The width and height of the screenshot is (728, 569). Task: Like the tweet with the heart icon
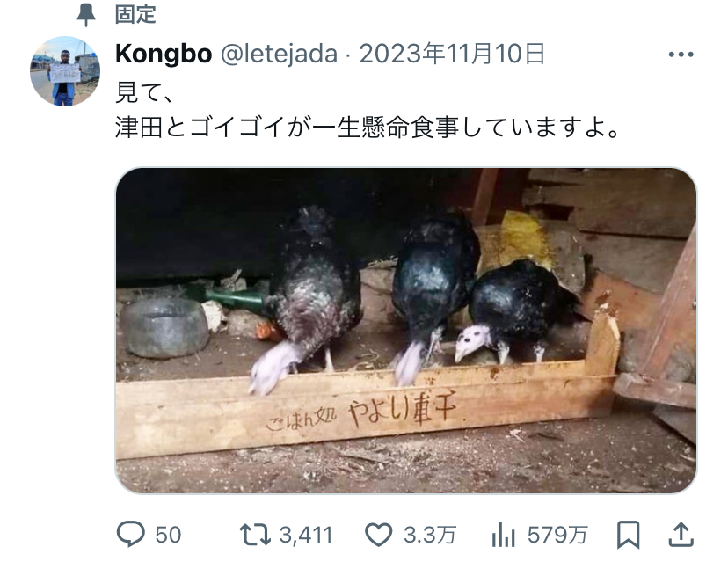(x=378, y=535)
